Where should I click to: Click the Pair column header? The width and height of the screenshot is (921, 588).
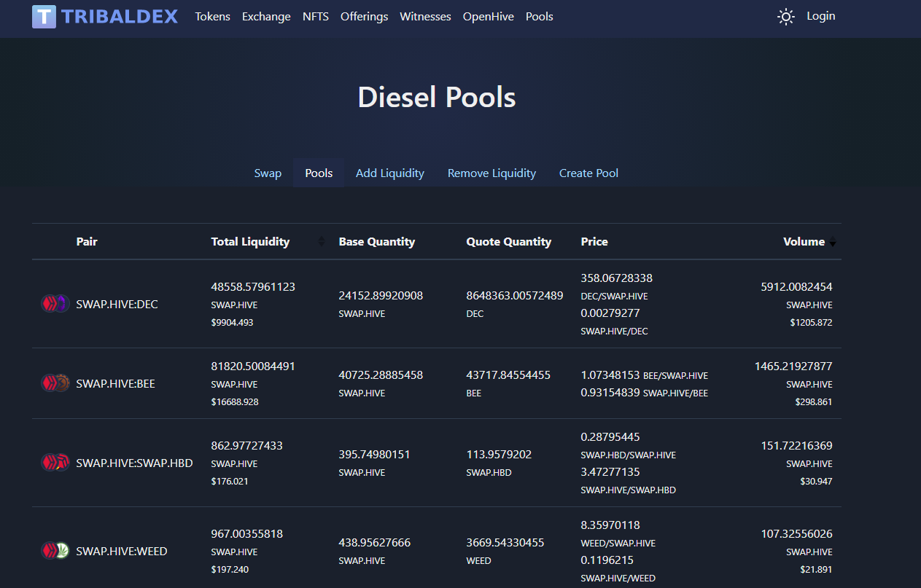coord(87,242)
